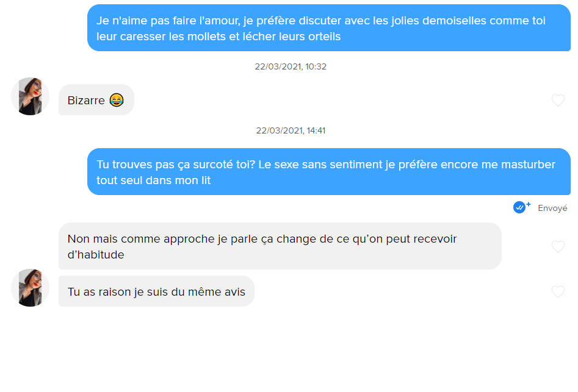Click the 22/03/2021, 10:32 timestamp
The image size is (578, 392).
click(x=291, y=66)
